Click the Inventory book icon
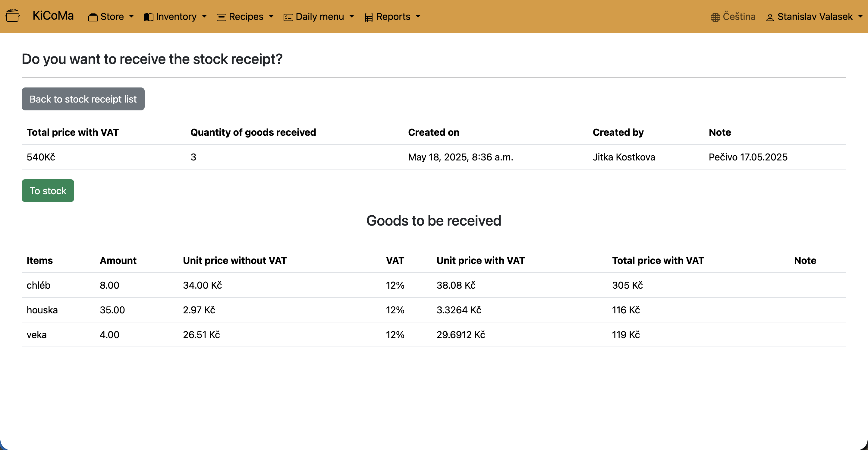This screenshot has width=868, height=450. pos(148,17)
